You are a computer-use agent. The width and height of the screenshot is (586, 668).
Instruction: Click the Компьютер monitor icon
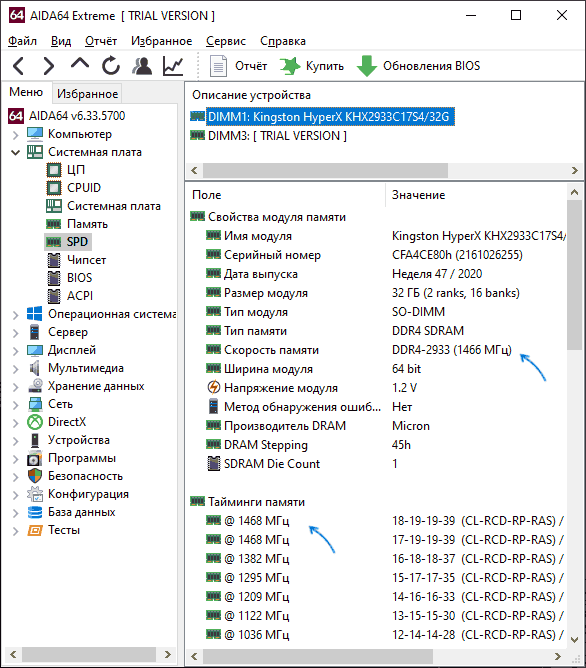(34, 134)
